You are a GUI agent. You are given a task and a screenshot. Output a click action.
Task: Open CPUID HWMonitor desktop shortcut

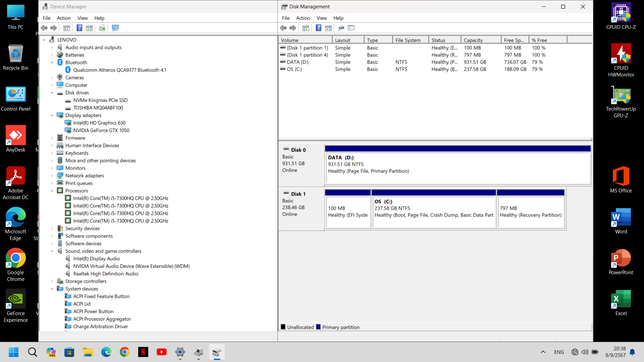click(x=621, y=61)
